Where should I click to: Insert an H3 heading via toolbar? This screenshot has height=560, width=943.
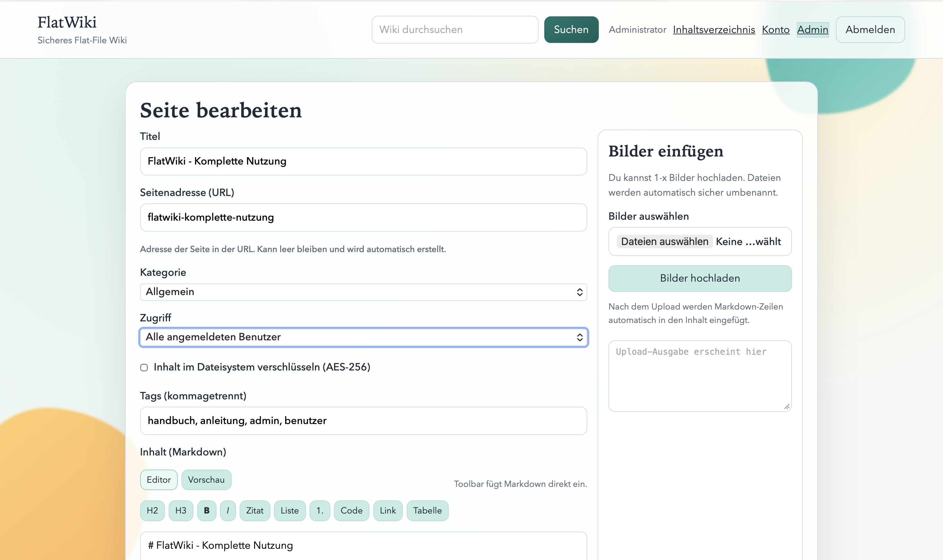[x=181, y=510]
